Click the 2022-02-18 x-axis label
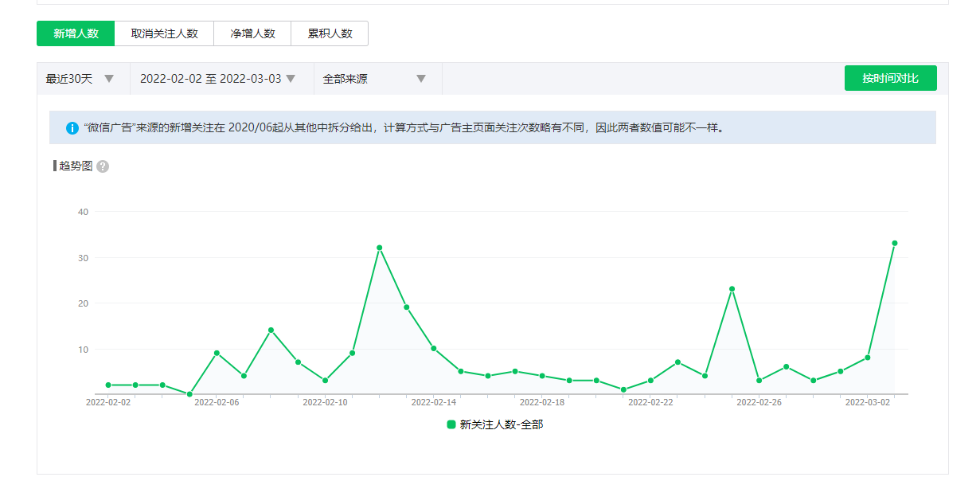The image size is (980, 477). point(542,403)
